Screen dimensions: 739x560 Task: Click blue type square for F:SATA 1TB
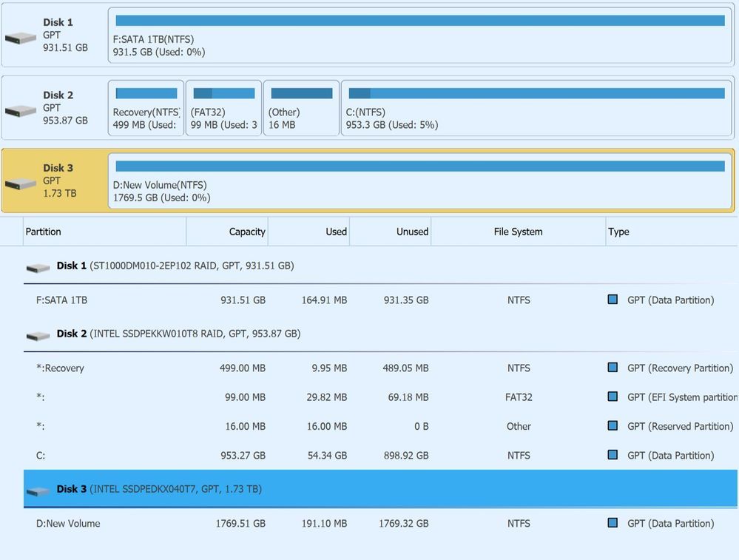click(613, 300)
